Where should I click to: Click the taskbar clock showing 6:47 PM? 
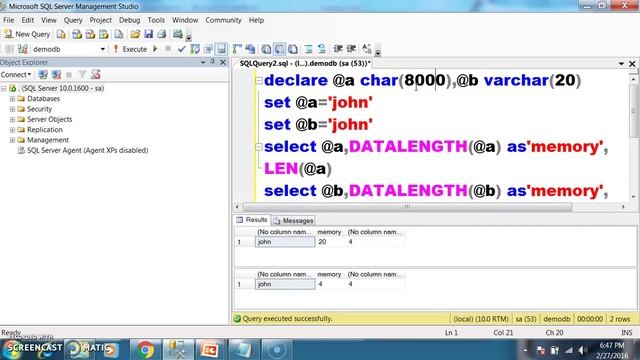611,350
